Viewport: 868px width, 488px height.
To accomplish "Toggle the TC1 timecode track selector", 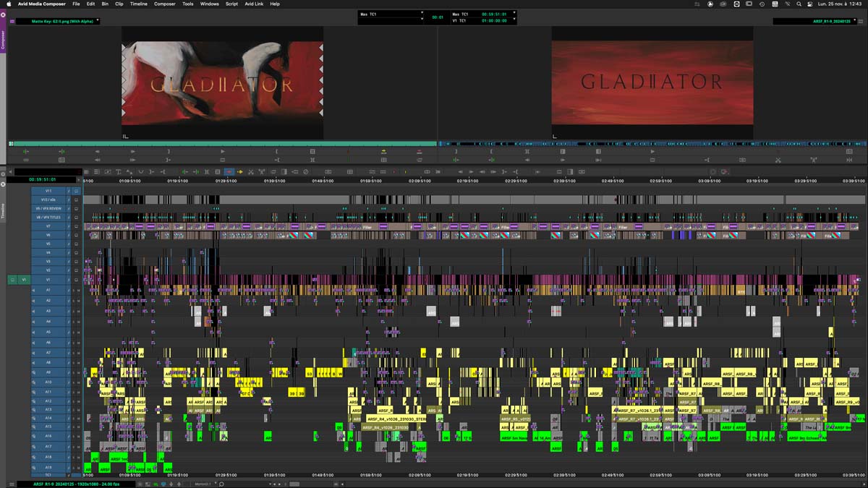I will pos(48,475).
